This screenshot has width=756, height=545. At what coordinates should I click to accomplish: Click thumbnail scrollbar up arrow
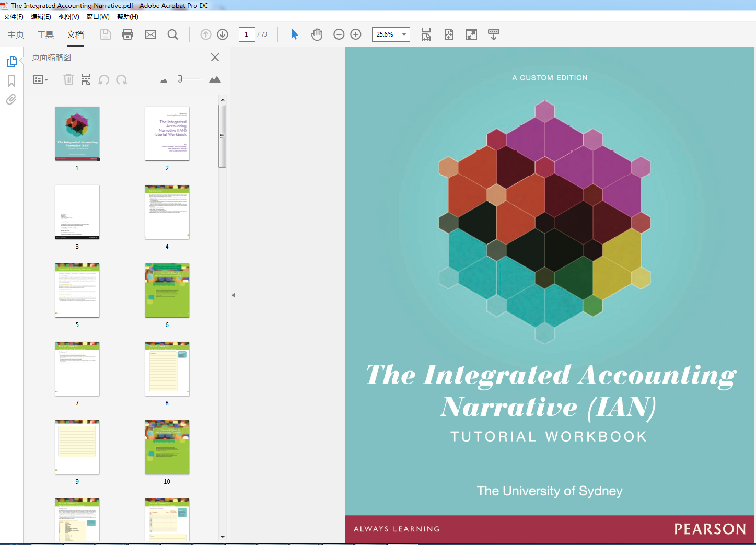click(223, 99)
